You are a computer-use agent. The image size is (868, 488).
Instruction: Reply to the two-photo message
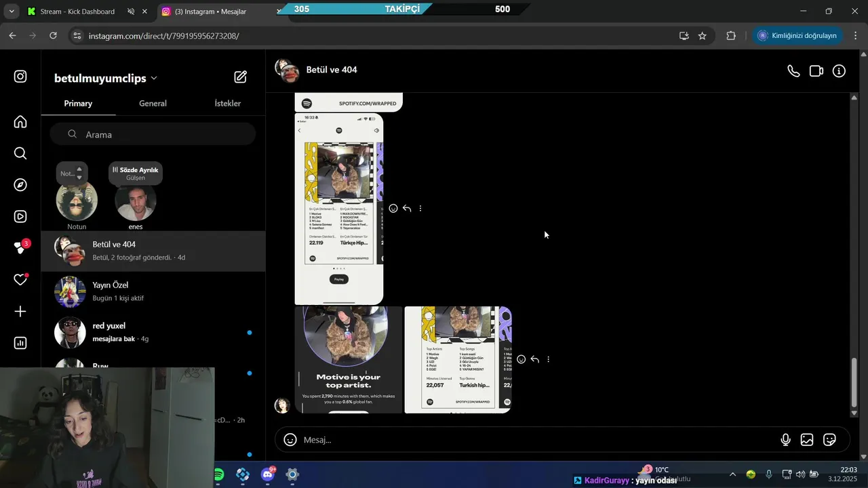[535, 359]
